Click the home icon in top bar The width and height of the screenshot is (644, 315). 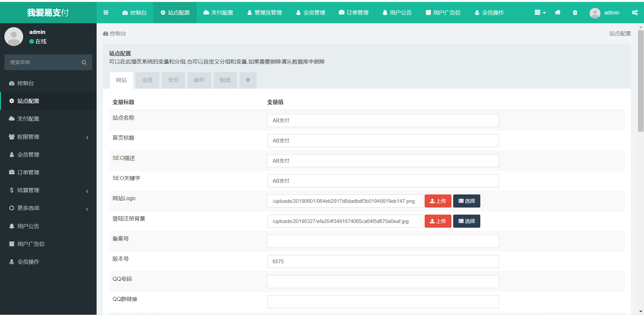(x=557, y=13)
